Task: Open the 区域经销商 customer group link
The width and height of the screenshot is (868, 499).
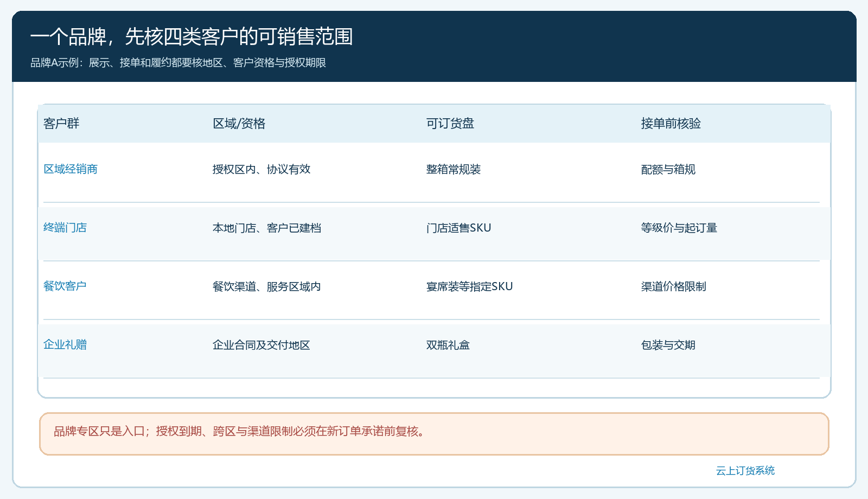Action: 71,169
